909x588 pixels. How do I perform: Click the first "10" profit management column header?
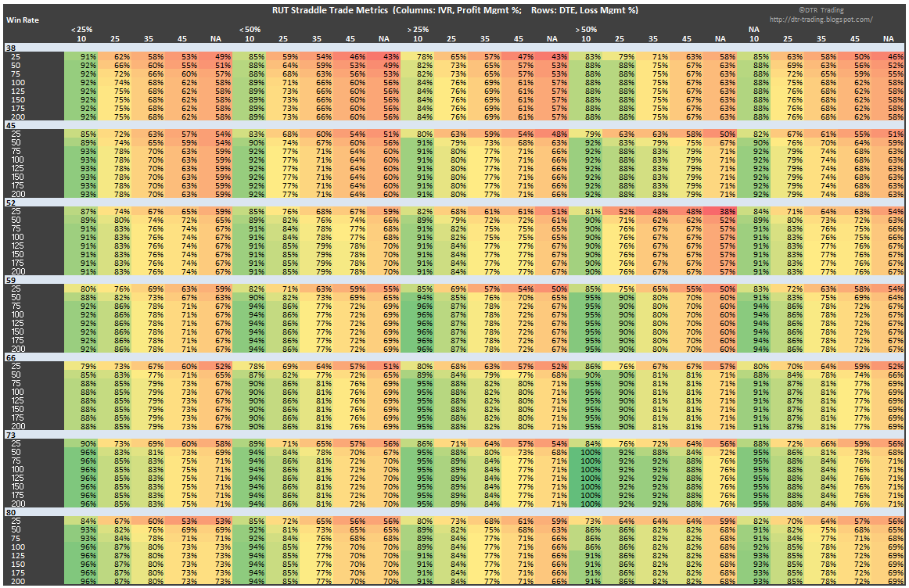(81, 37)
